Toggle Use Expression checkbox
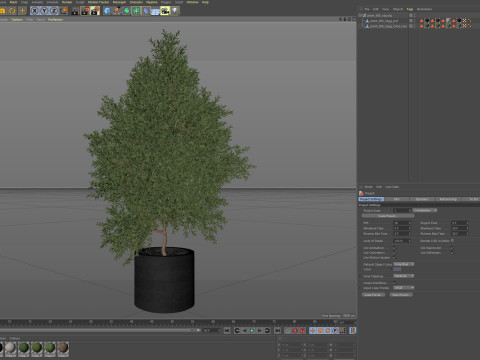 452,248
